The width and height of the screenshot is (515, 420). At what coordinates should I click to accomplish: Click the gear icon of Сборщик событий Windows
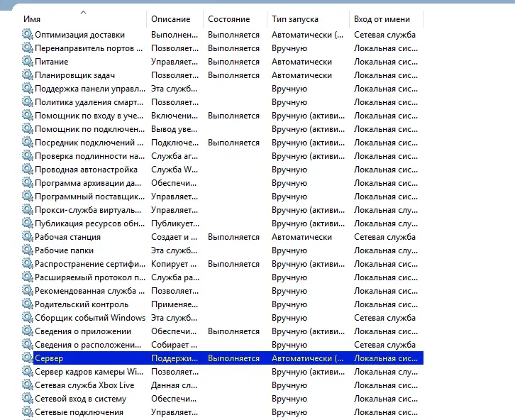[x=28, y=317]
